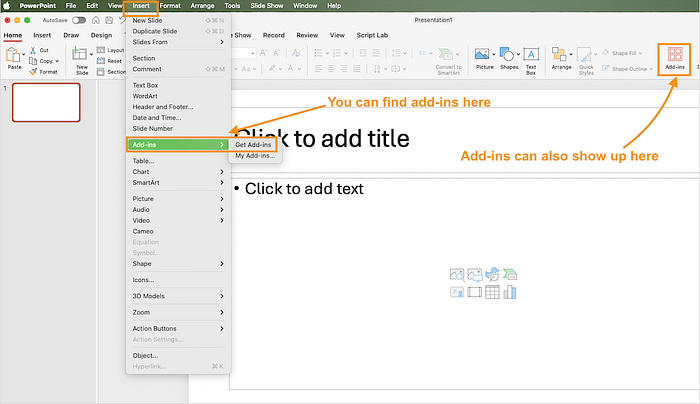Click the Shapes icon in the ribbon
The width and height of the screenshot is (700, 404).
coord(506,54)
